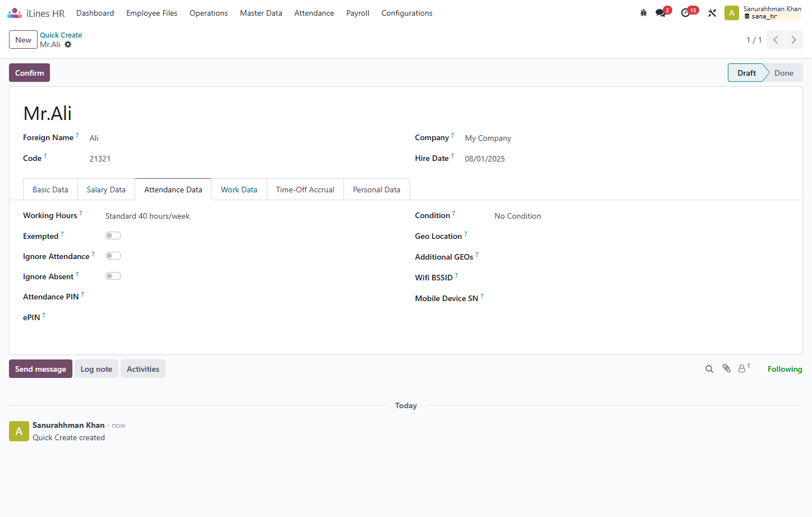The width and height of the screenshot is (812, 517).
Task: Switch to the Time-Off Accrual tab
Action: tap(305, 190)
